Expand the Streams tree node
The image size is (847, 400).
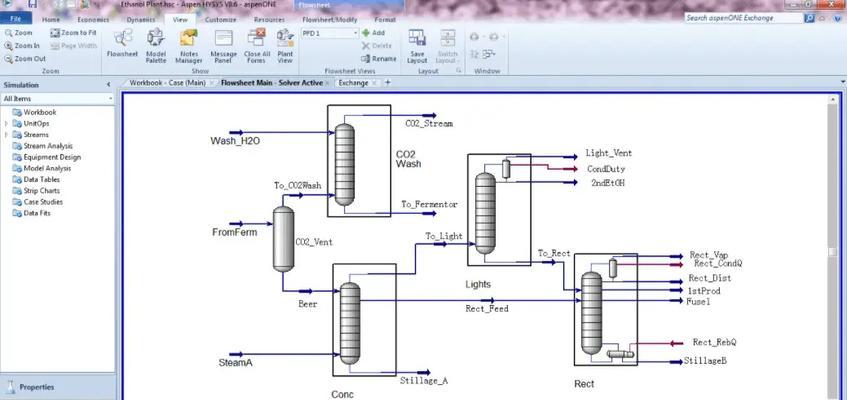[x=6, y=135]
